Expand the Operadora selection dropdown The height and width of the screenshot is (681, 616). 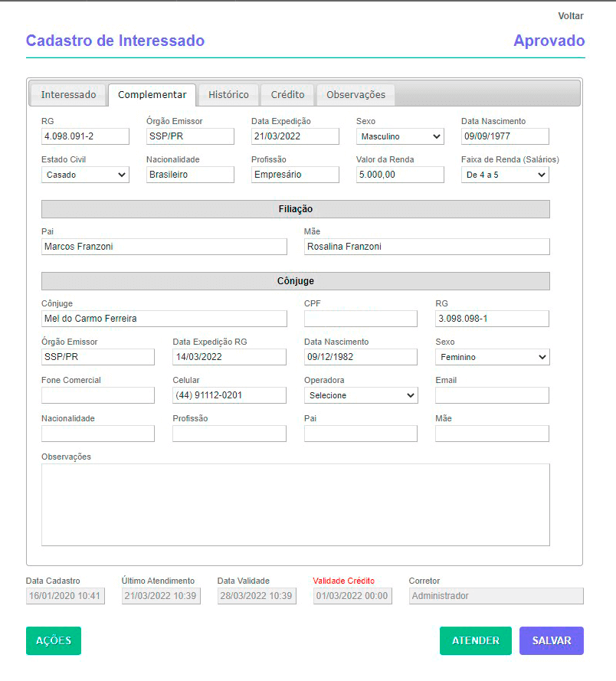[x=361, y=395]
